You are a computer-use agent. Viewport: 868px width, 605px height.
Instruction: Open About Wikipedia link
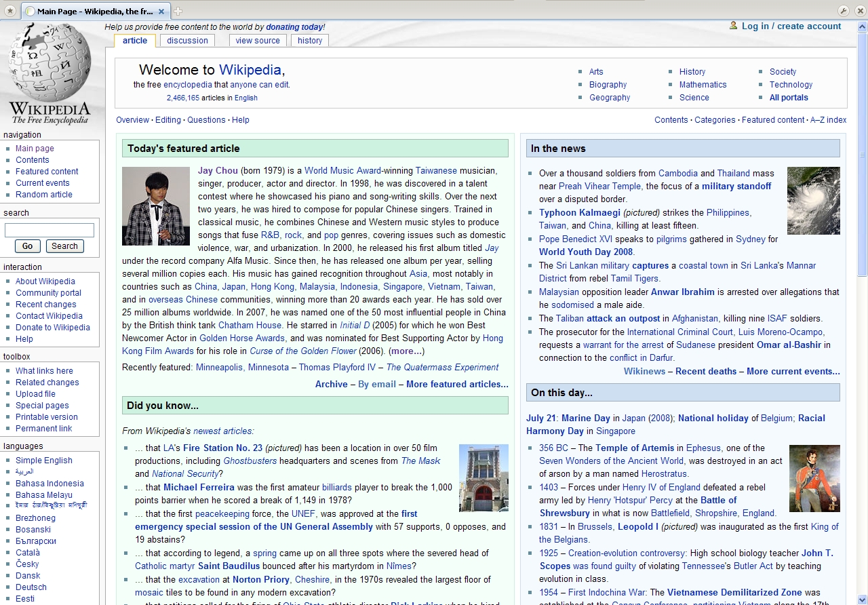click(45, 281)
